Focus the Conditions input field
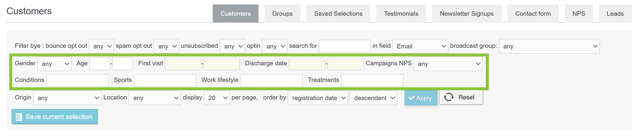 pyautogui.click(x=77, y=80)
